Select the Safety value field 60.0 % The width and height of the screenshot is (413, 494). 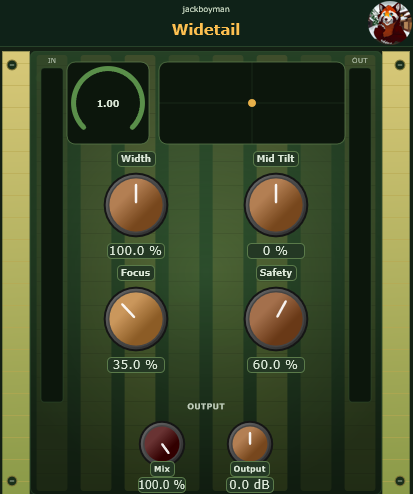tap(276, 365)
